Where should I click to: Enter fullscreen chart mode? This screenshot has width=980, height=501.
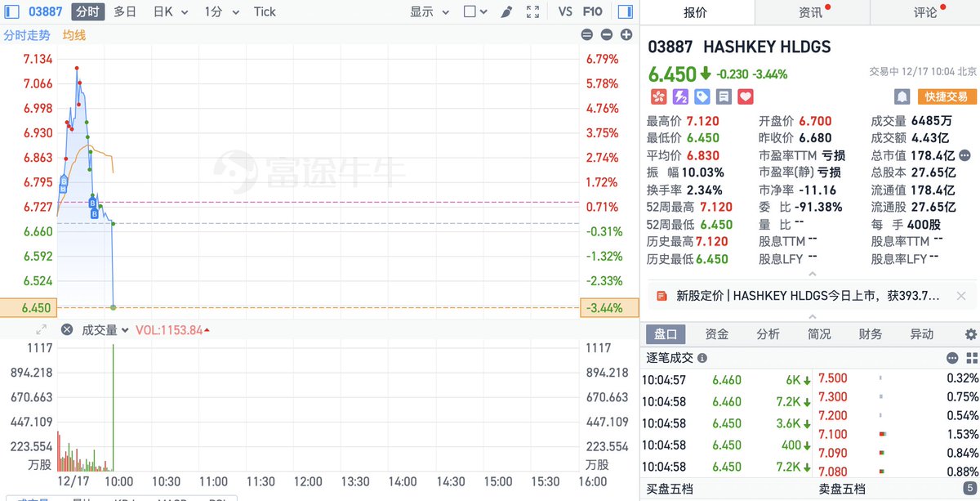pyautogui.click(x=532, y=11)
